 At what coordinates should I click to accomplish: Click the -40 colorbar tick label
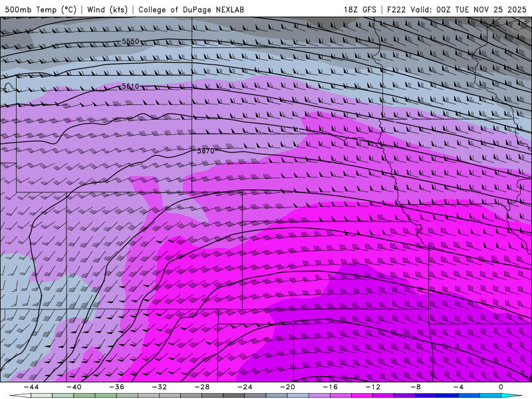[74, 387]
